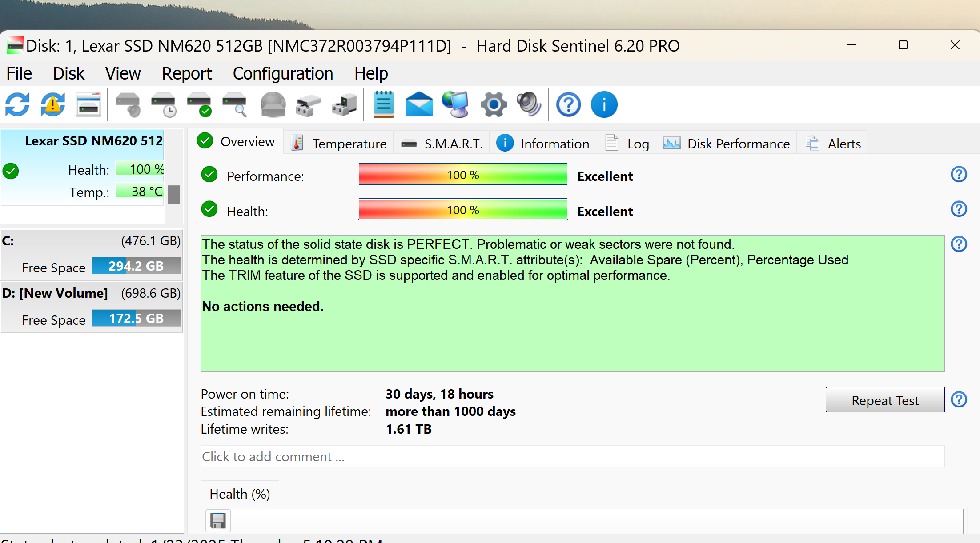The image size is (980, 543).
Task: Open the Disk menu
Action: click(68, 74)
